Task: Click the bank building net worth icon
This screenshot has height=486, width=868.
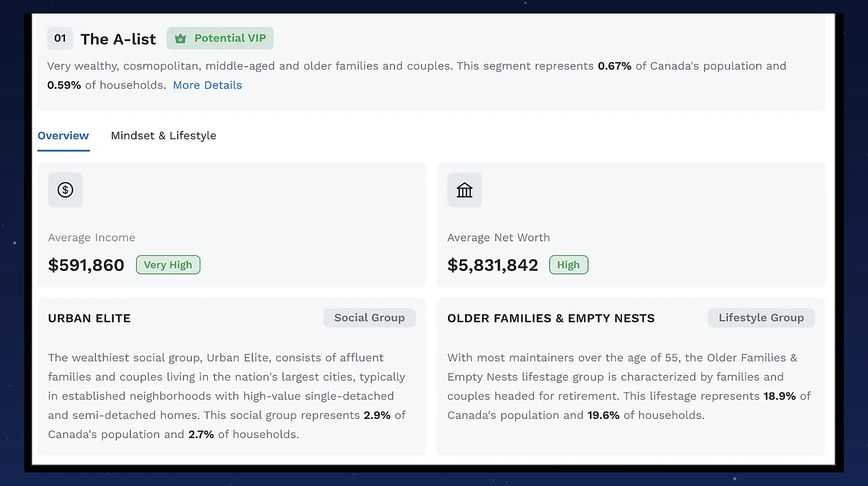Action: tap(464, 190)
